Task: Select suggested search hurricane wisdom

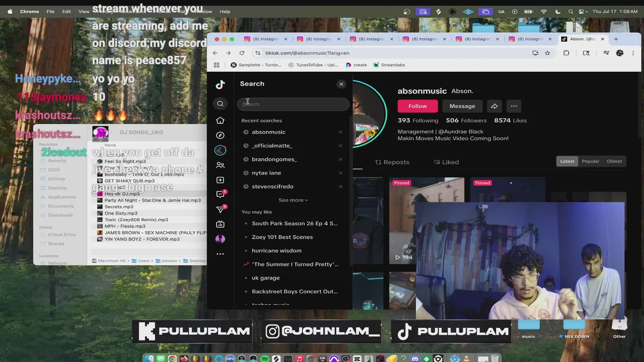Action: tap(277, 251)
